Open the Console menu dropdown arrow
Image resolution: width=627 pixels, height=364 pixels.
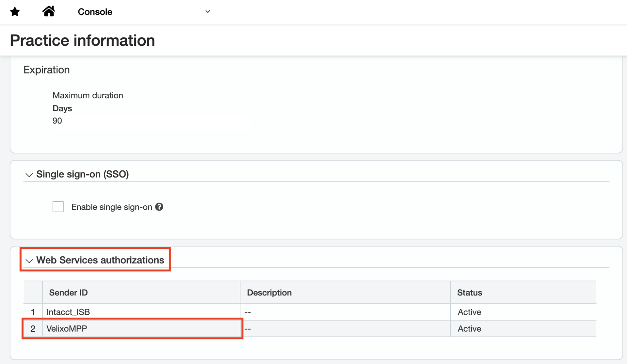[x=208, y=12]
